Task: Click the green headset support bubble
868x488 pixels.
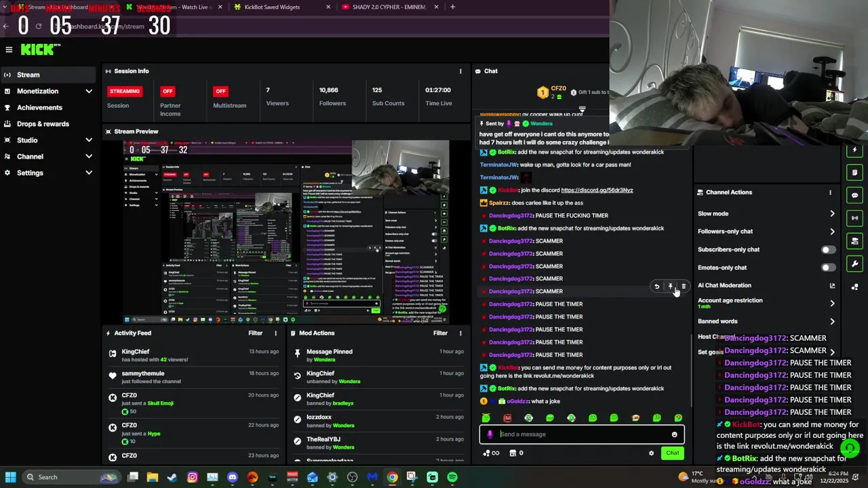Action: 850,448
